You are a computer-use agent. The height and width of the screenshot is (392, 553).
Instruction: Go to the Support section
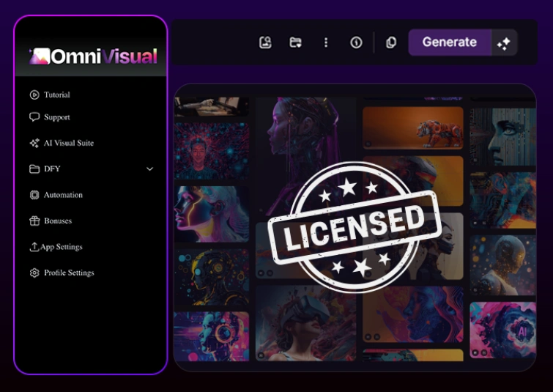(x=57, y=117)
